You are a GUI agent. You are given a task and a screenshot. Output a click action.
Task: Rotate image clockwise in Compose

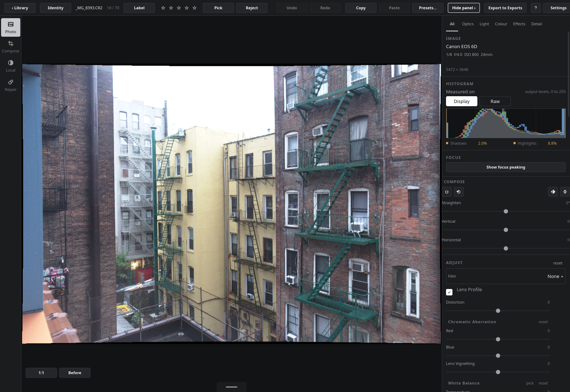point(447,192)
